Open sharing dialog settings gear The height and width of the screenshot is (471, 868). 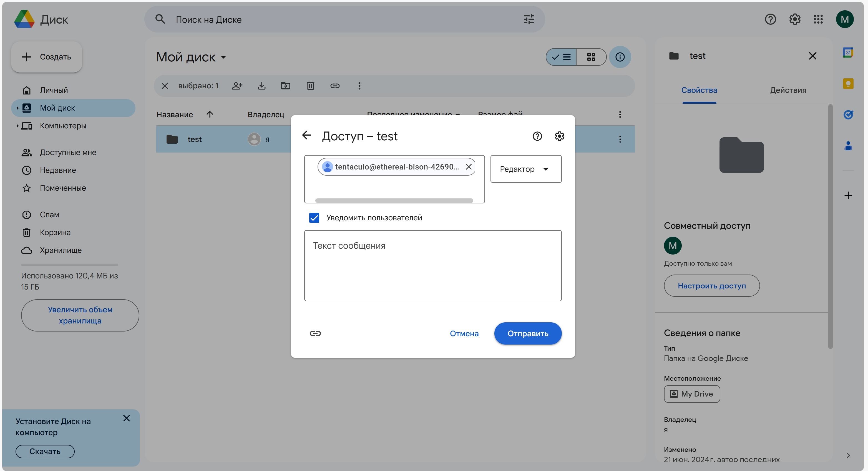(559, 136)
